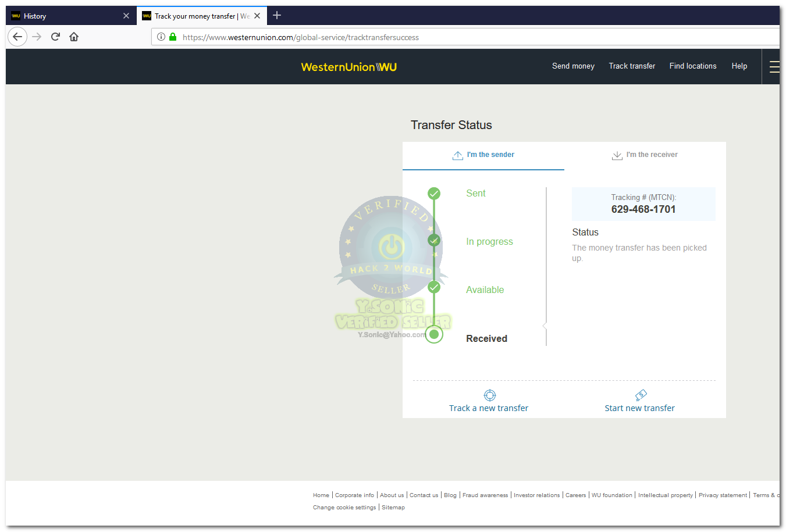Screen dimensions: 786x532
Task: Click the browser forward arrow
Action: tap(37, 37)
